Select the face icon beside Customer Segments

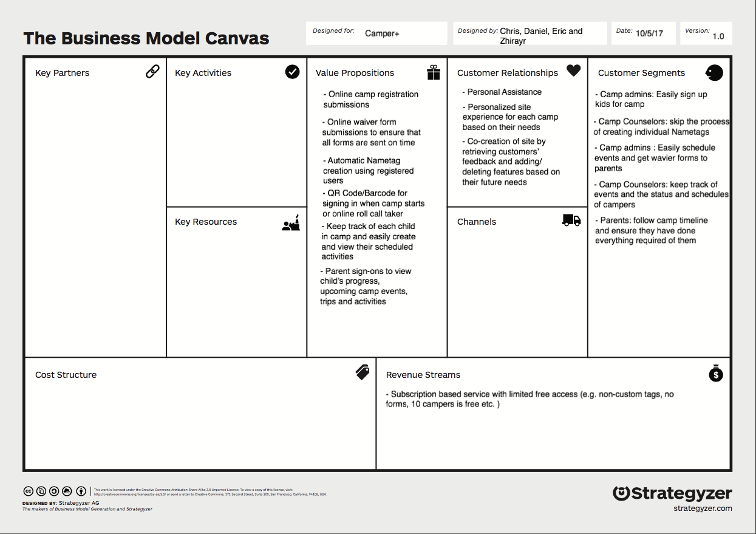[714, 72]
